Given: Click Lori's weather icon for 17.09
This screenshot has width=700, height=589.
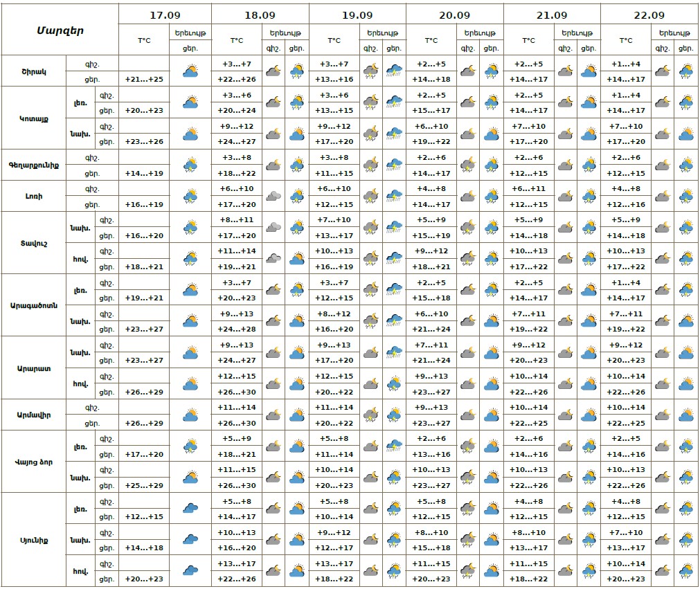Looking at the screenshot, I should (190, 196).
